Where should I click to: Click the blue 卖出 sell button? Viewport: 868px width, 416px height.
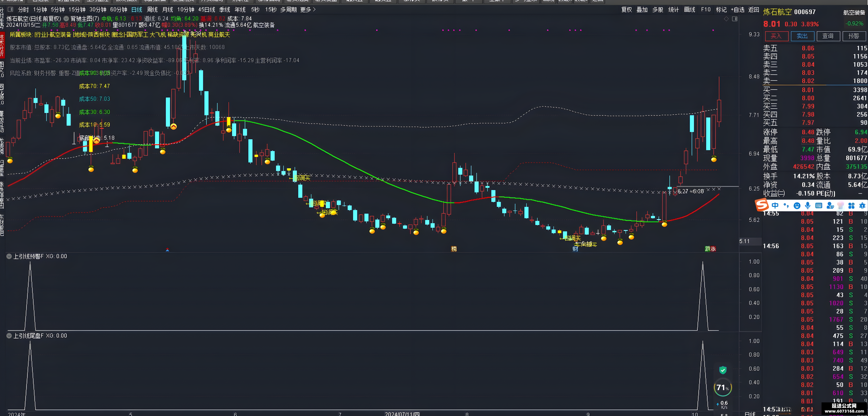(802, 36)
